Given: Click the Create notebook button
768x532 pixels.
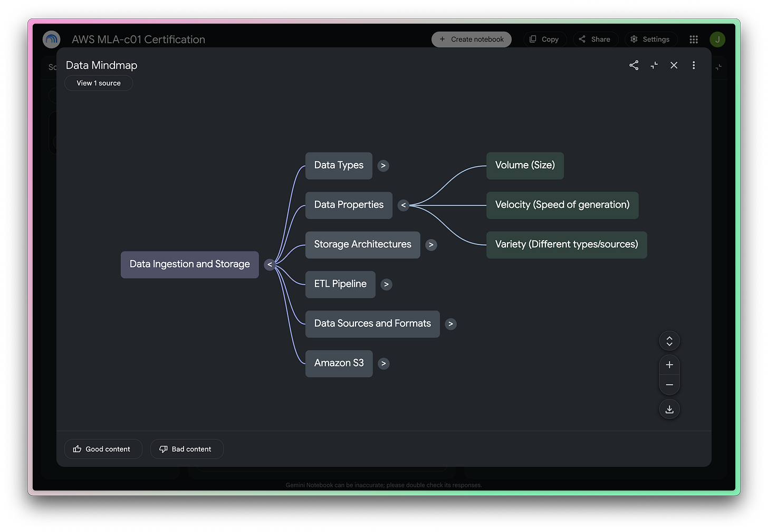Looking at the screenshot, I should pyautogui.click(x=472, y=40).
